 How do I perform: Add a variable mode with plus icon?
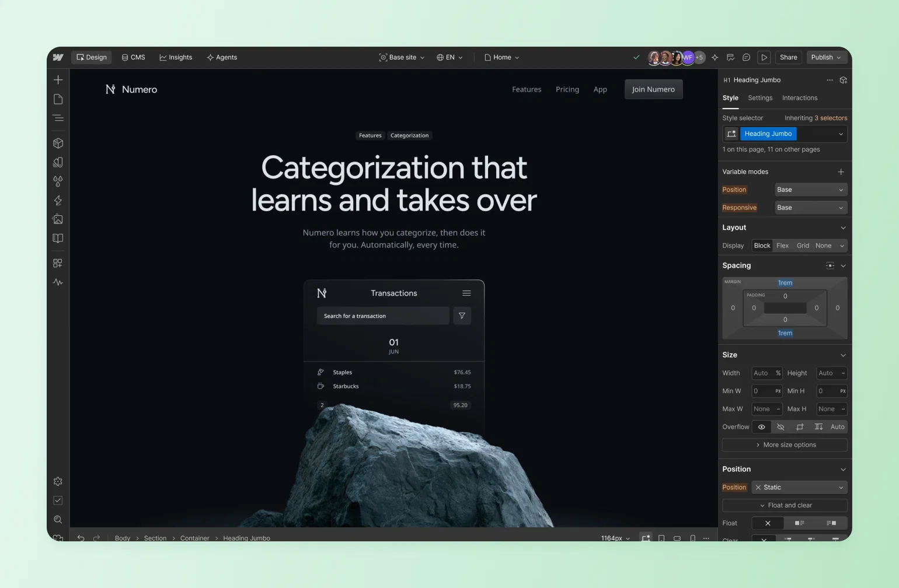tap(841, 171)
